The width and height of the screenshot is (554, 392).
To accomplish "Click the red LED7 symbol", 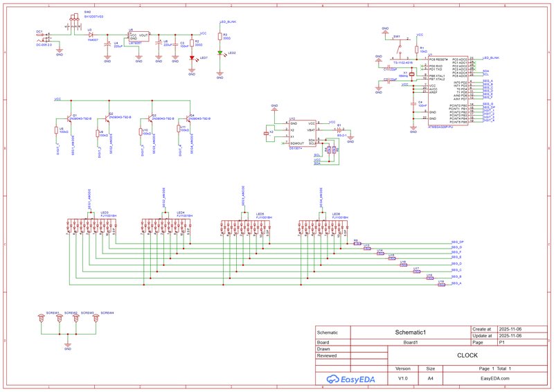I will [x=193, y=58].
